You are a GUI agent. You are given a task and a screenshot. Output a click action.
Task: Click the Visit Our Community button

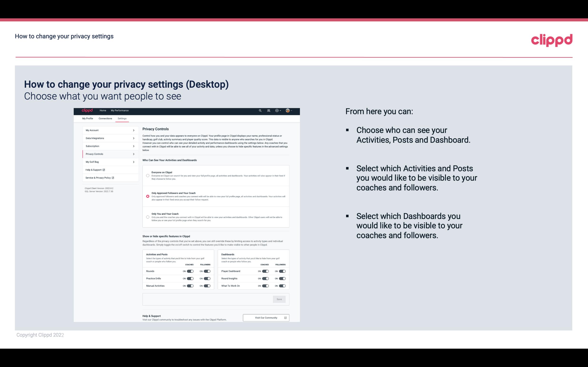tap(265, 317)
